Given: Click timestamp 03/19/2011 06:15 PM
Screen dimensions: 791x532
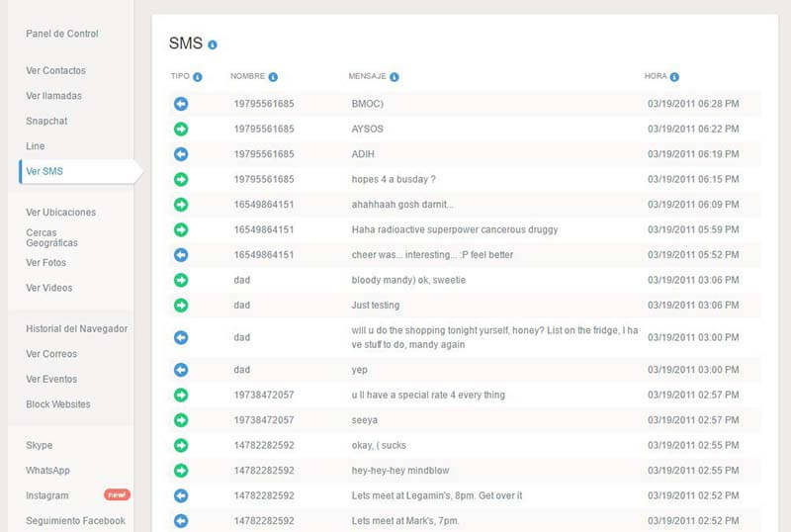Looking at the screenshot, I should click(694, 180).
